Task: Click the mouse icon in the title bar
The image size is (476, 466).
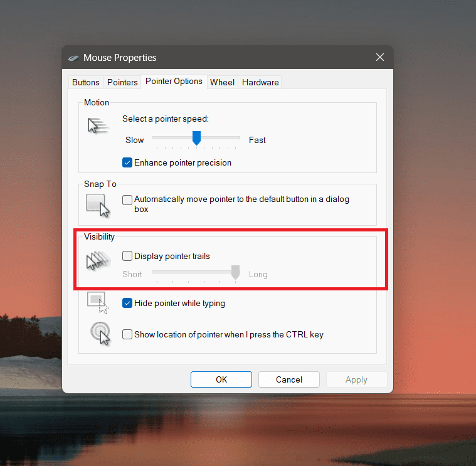Action: (74, 58)
